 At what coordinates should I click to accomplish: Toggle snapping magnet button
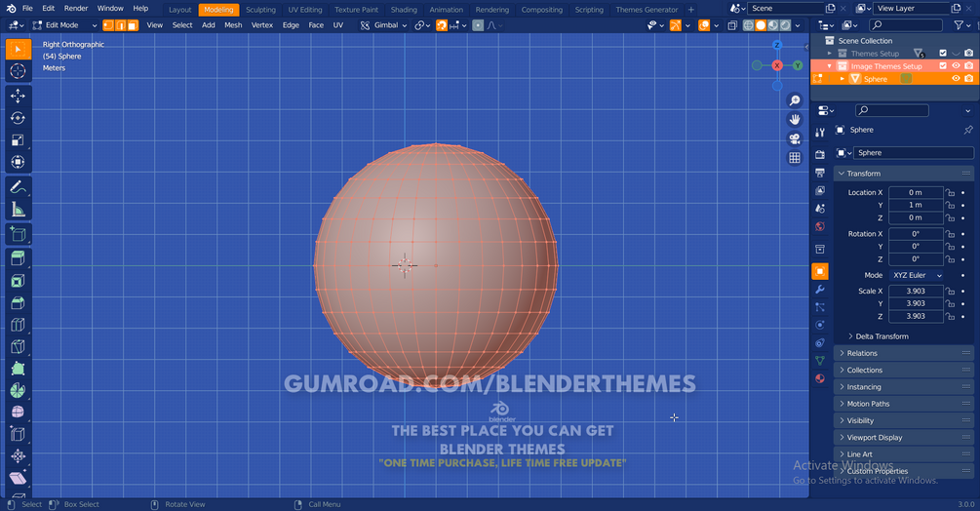pos(442,25)
